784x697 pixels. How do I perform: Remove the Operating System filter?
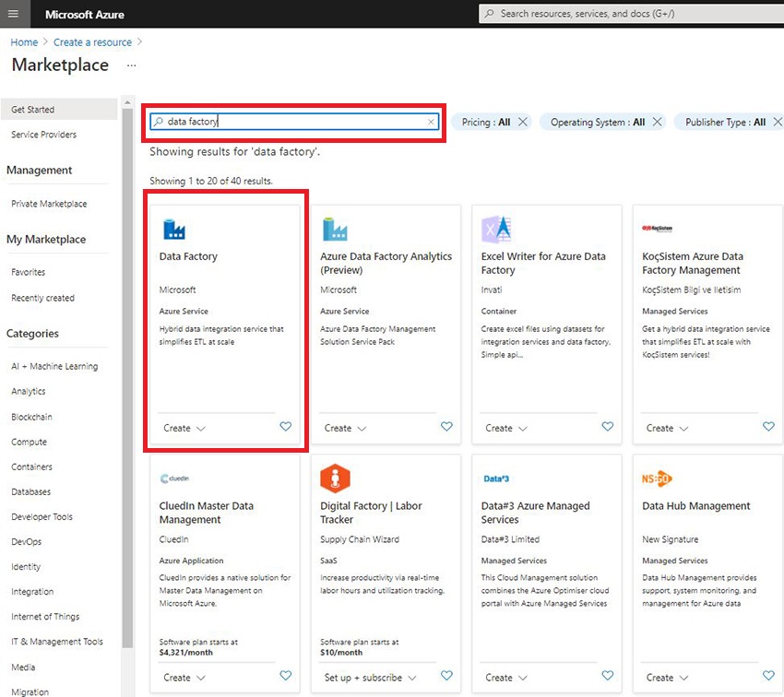658,122
